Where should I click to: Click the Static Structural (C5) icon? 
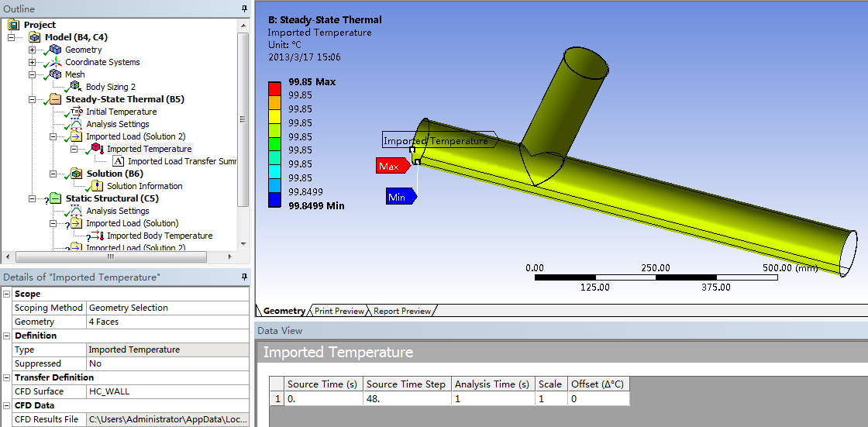55,198
